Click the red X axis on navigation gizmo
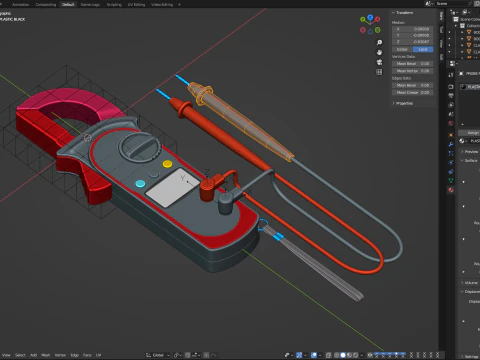This screenshot has width=480, height=360. pos(377,19)
